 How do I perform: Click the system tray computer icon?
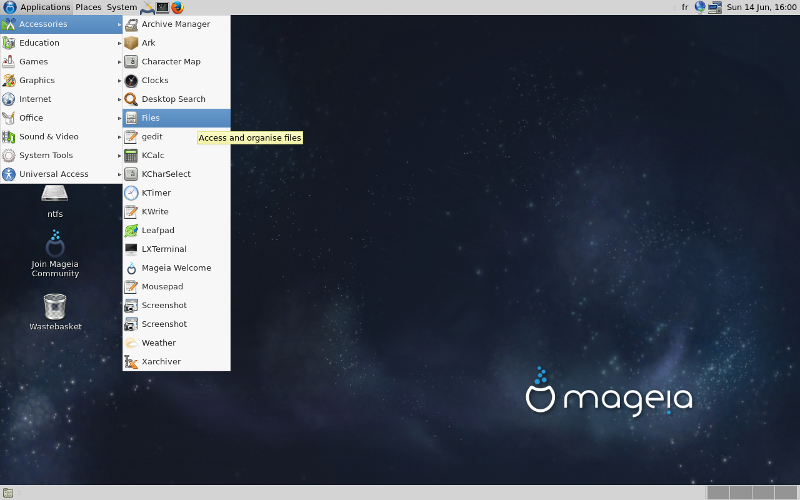tap(715, 7)
